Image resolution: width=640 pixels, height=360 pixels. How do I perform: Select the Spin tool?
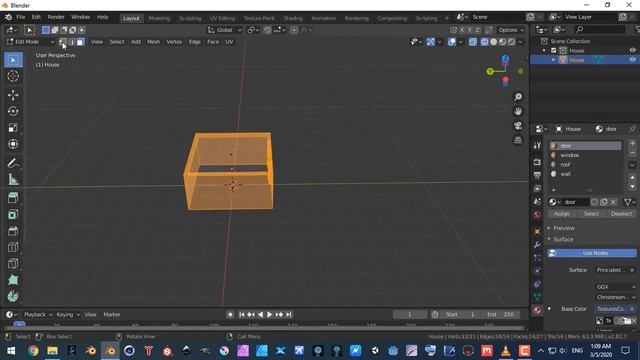(13, 296)
